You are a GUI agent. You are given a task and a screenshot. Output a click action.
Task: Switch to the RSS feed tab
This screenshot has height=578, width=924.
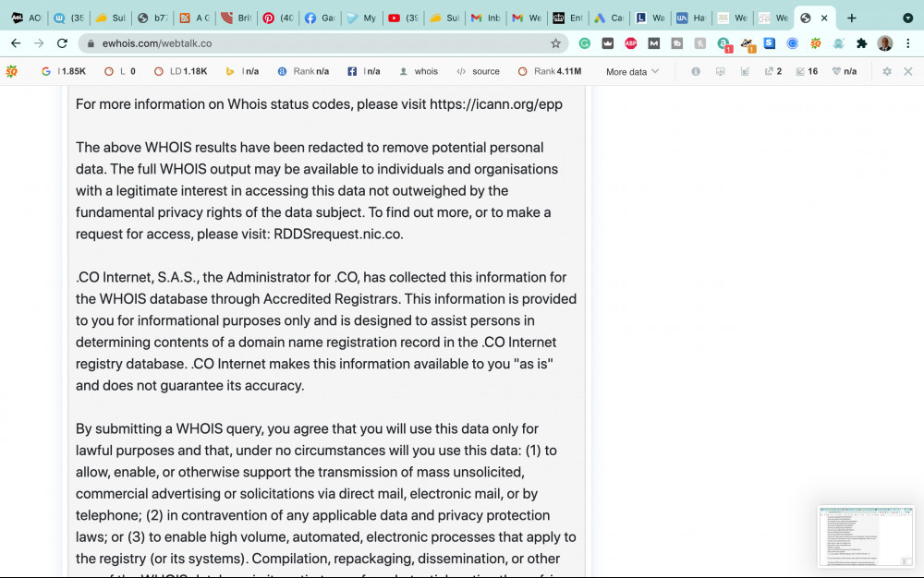tap(195, 18)
